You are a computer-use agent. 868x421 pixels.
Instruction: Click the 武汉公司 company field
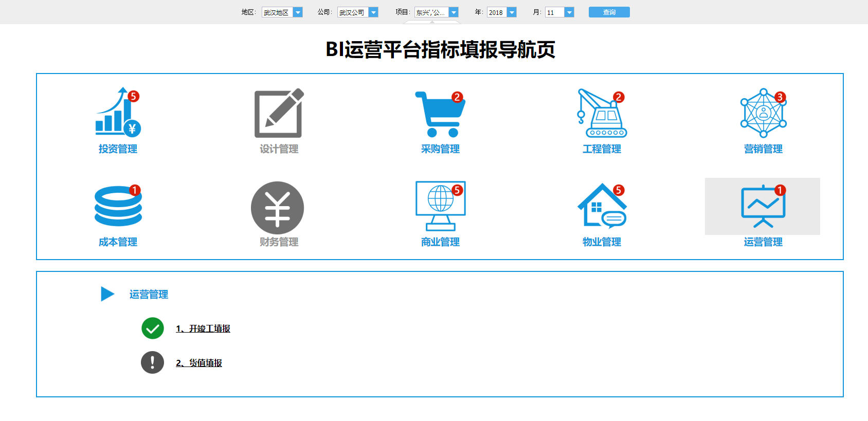click(353, 12)
